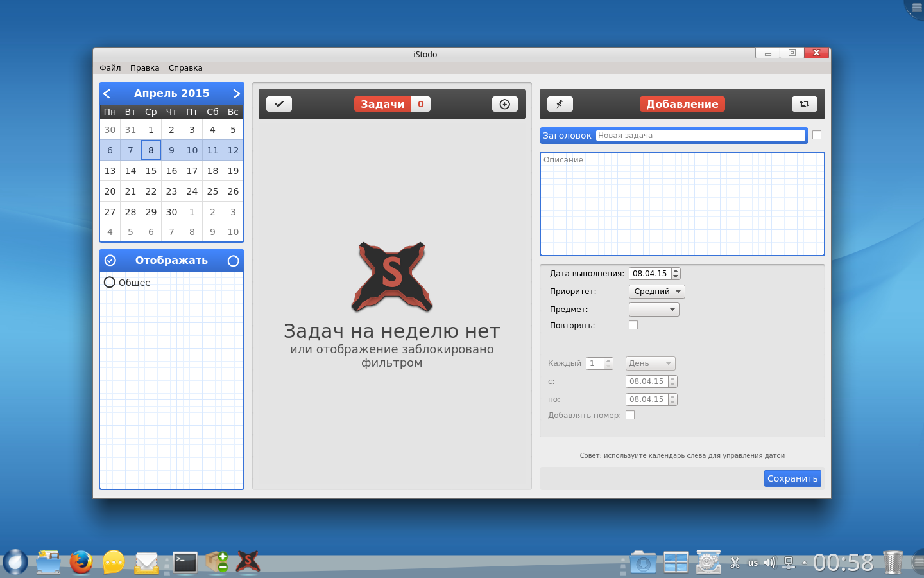Click the Дата выполнения date field
The image size is (924, 578).
coord(650,274)
